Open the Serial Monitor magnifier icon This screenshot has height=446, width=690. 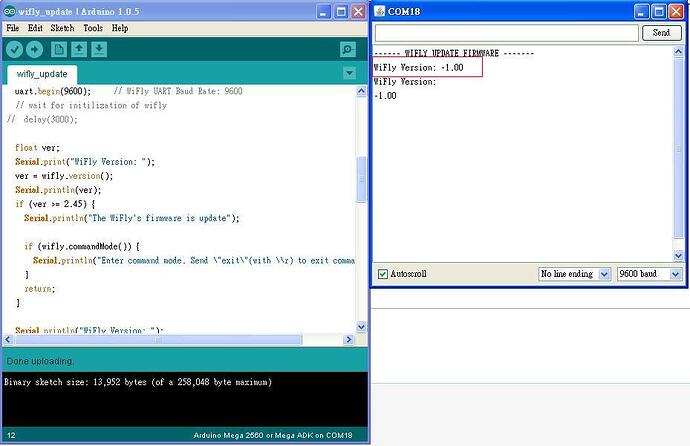(x=348, y=49)
